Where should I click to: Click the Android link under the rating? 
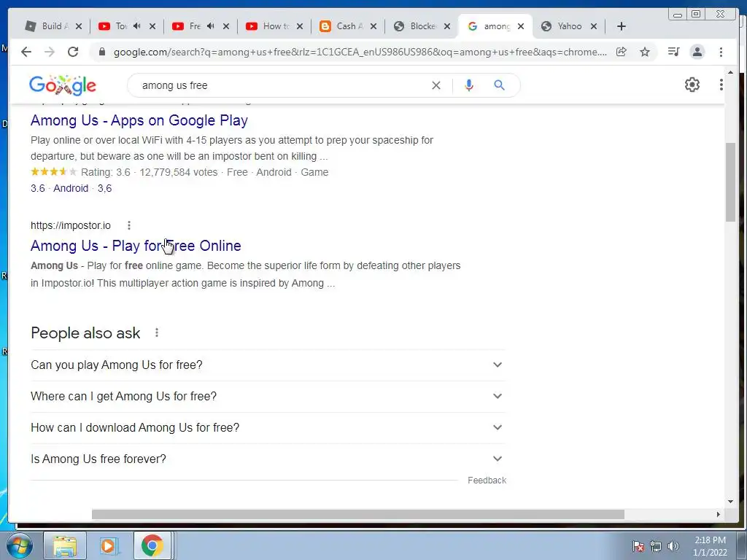pyautogui.click(x=71, y=188)
